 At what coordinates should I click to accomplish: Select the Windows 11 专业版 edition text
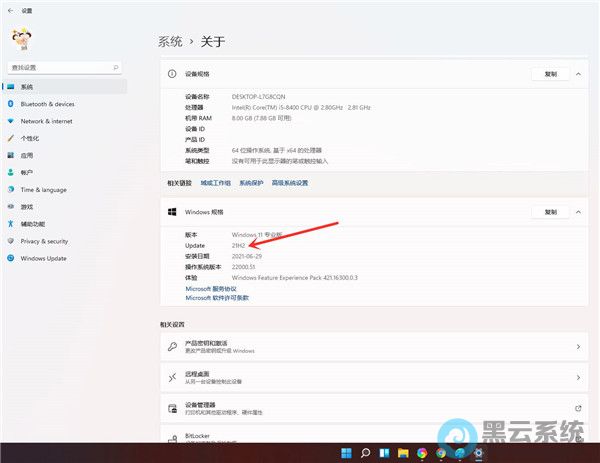(257, 235)
